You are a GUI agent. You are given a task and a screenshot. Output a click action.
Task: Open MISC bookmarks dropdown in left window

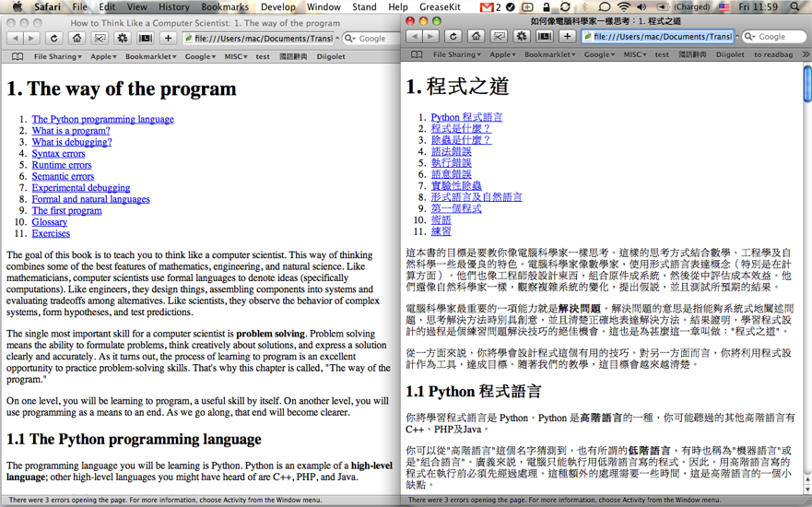[235, 56]
